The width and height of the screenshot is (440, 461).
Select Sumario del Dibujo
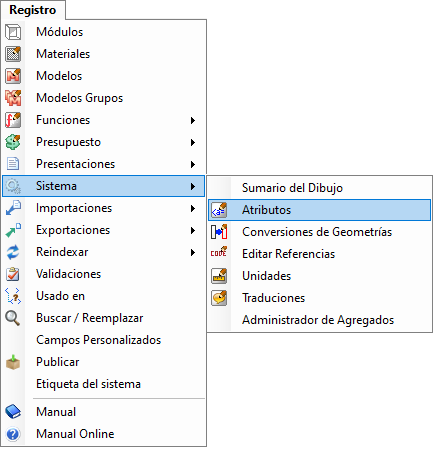point(319,188)
